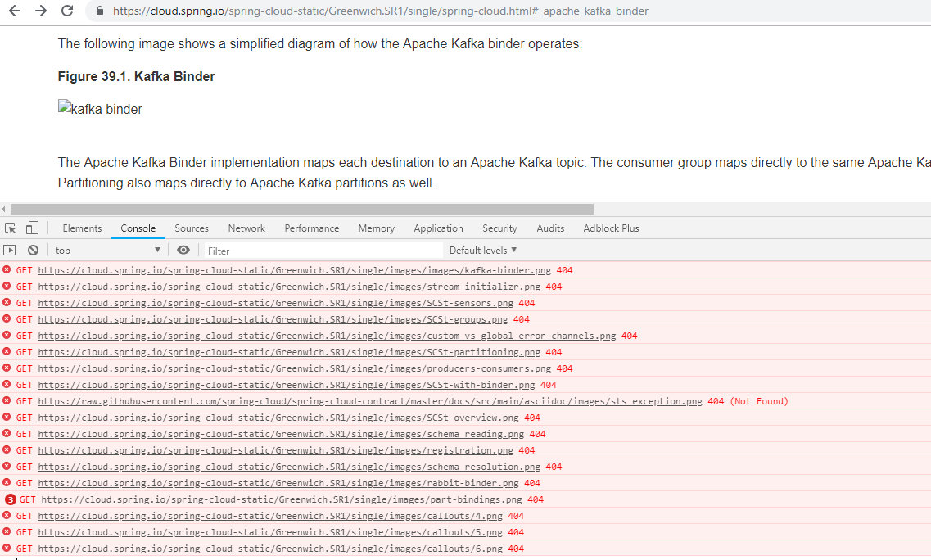The width and height of the screenshot is (931, 560).
Task: Open the Application tab
Action: pyautogui.click(x=438, y=228)
